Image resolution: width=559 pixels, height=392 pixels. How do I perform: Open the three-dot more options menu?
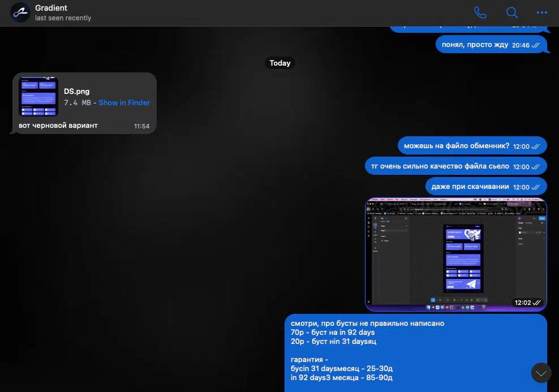pyautogui.click(x=542, y=12)
